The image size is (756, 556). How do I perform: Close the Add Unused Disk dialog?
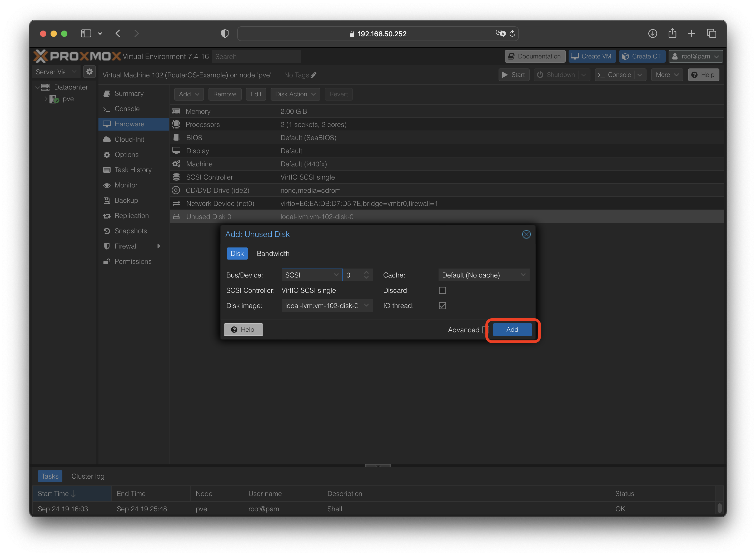click(x=526, y=234)
